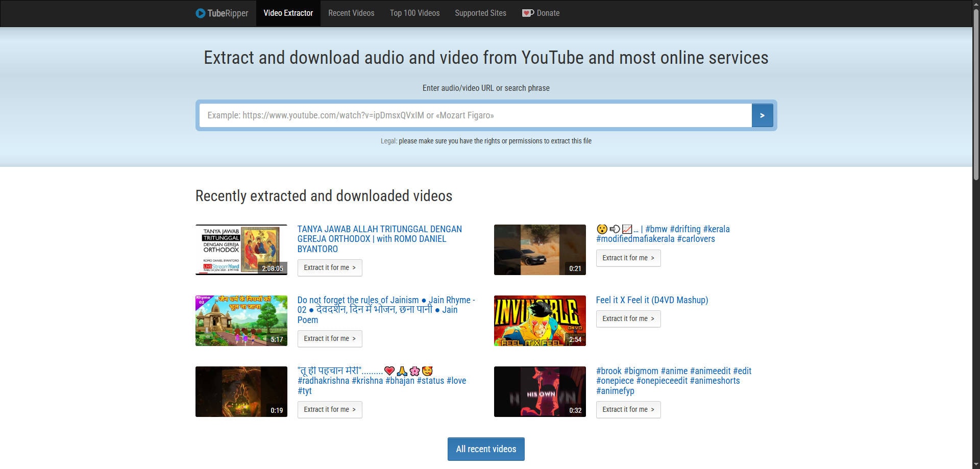Open the Donate page link
Image resolution: width=980 pixels, height=469 pixels.
pyautogui.click(x=541, y=13)
